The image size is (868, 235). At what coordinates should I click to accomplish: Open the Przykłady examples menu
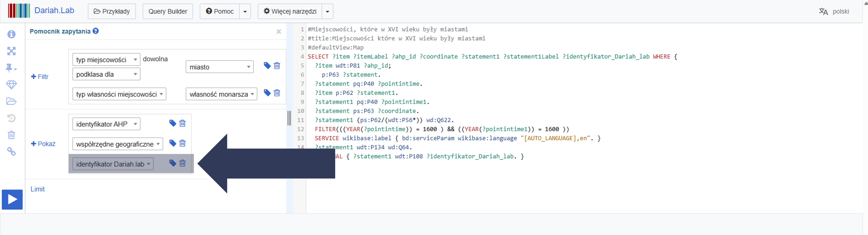click(111, 11)
